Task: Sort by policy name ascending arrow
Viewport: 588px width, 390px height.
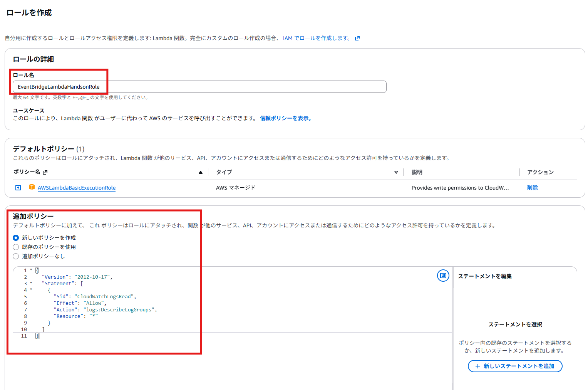Action: [201, 172]
